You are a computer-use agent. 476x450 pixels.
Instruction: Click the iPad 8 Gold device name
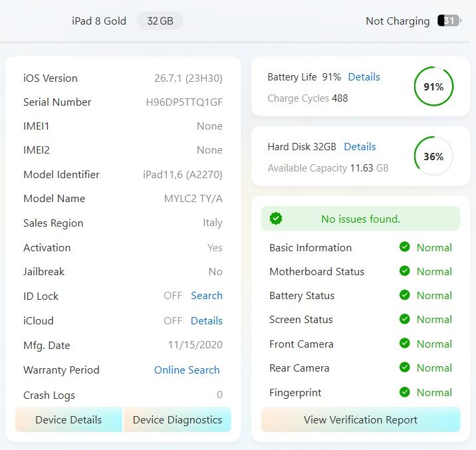click(99, 21)
